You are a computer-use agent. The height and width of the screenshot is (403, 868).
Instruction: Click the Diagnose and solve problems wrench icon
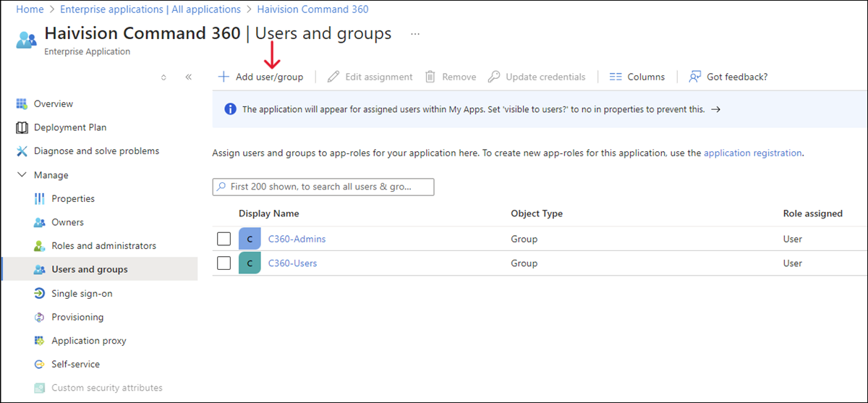coord(22,151)
